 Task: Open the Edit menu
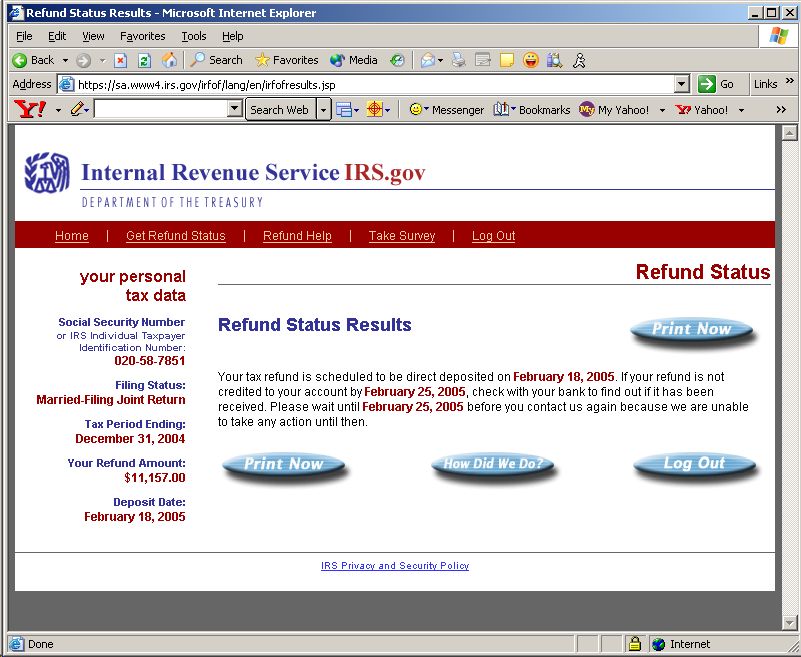point(57,36)
